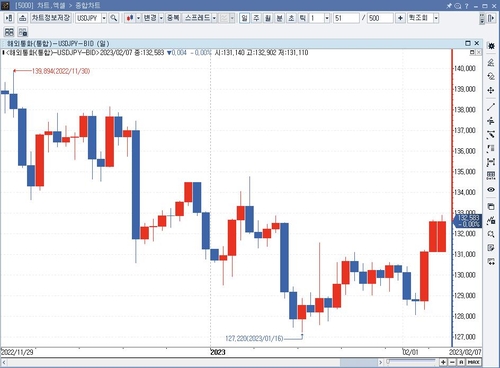
Task: Select the 일 (daily) period toggle
Action: pos(244,18)
